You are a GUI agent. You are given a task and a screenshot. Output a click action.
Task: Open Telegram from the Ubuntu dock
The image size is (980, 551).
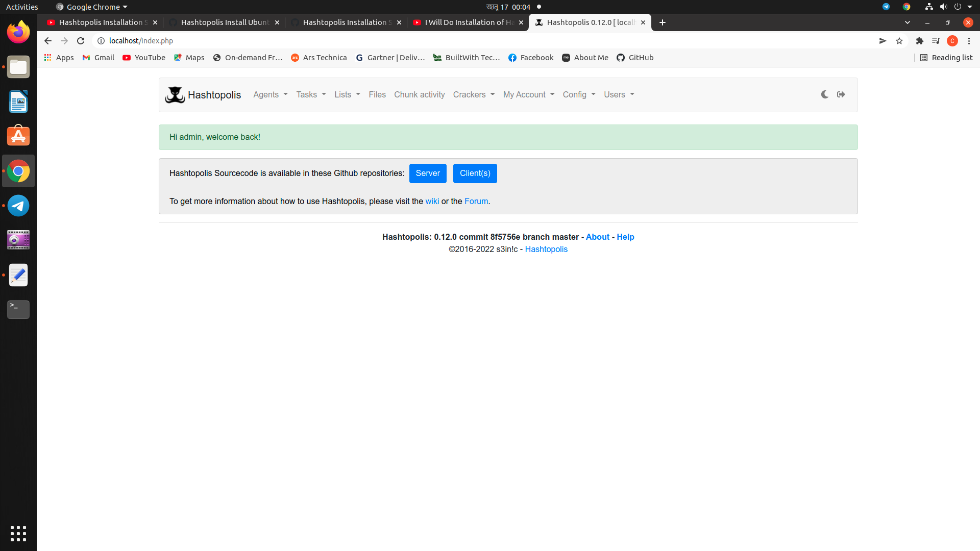(18, 205)
